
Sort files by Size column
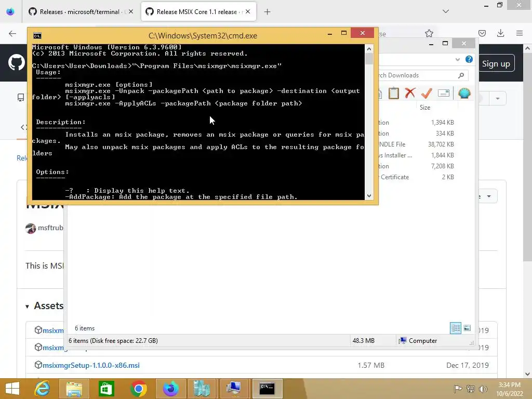(425, 108)
